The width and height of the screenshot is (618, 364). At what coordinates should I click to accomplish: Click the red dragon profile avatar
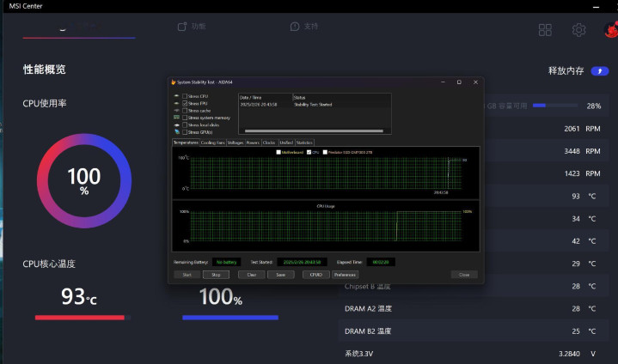[611, 30]
